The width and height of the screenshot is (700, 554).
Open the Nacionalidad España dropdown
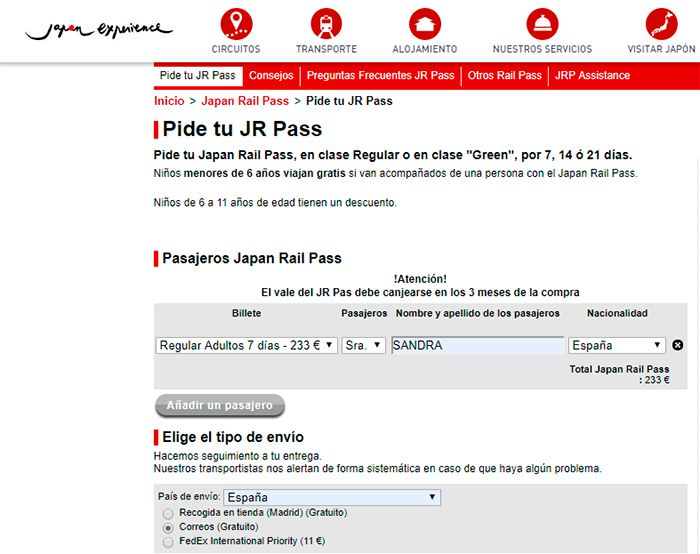[x=617, y=346]
